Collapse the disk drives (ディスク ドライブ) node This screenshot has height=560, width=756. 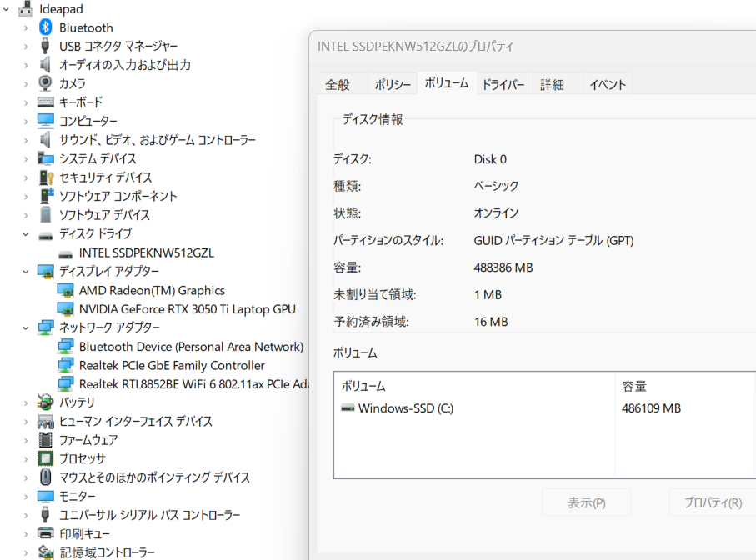(x=26, y=234)
